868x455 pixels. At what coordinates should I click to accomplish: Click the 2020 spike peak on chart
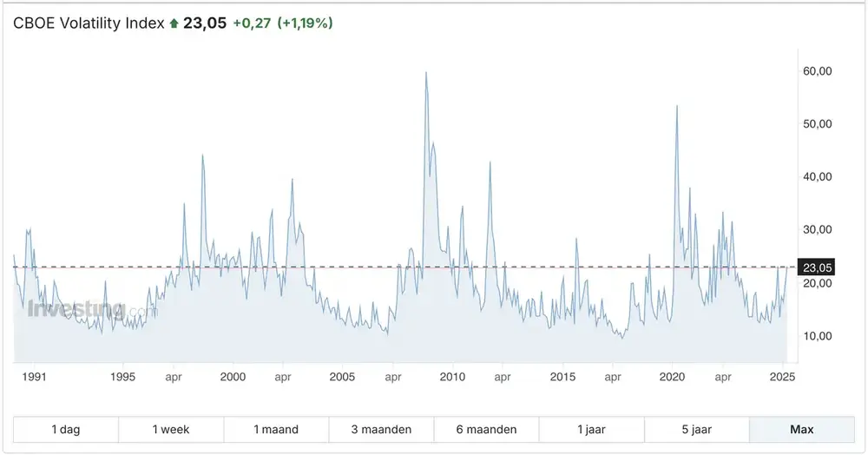676,106
